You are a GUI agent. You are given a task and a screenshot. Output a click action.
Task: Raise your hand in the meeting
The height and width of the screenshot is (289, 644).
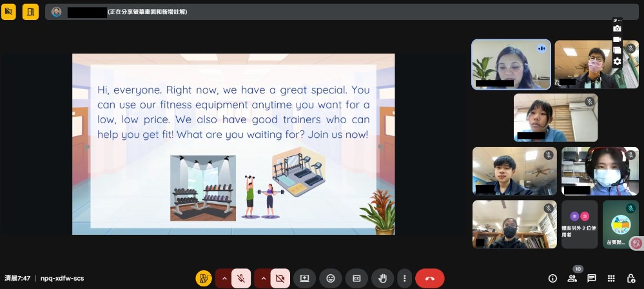coord(382,278)
